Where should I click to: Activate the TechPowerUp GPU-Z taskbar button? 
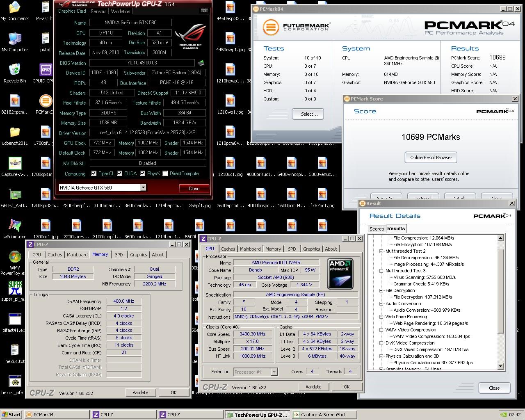[257, 415]
